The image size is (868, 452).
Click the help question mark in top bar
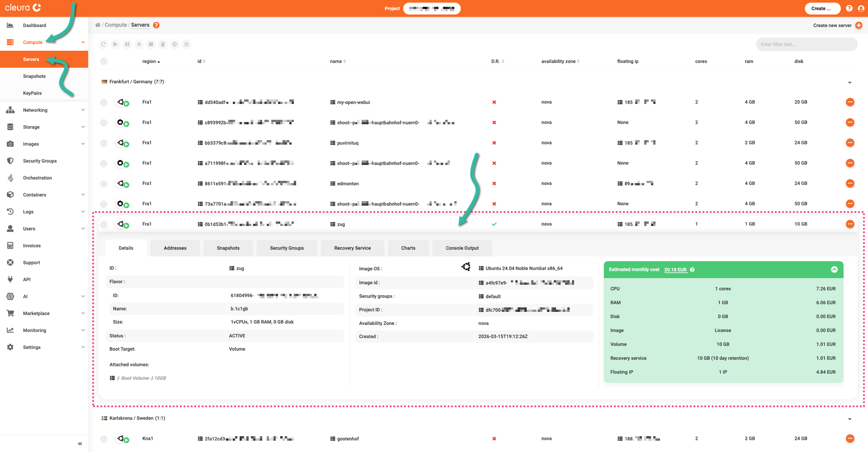point(849,8)
